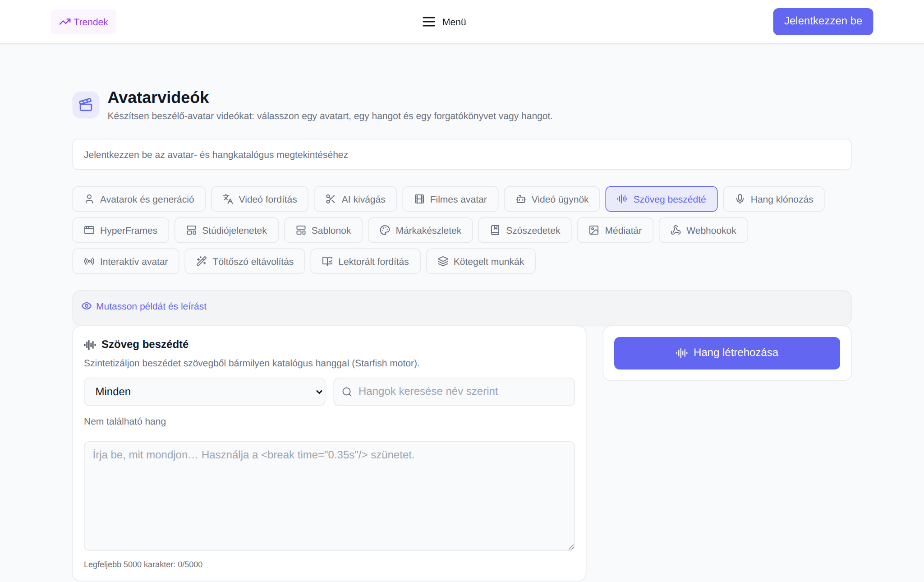Go to the Filmes avatar tab
The height and width of the screenshot is (582, 924).
click(x=451, y=199)
